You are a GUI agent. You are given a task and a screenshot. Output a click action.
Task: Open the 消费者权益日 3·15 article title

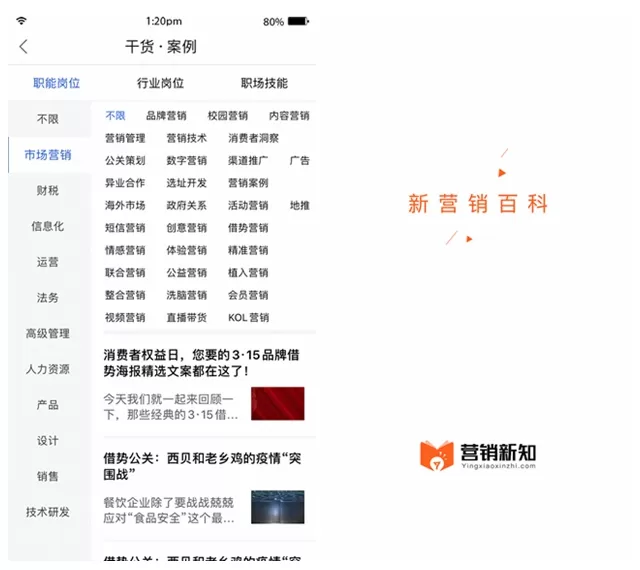click(x=202, y=363)
